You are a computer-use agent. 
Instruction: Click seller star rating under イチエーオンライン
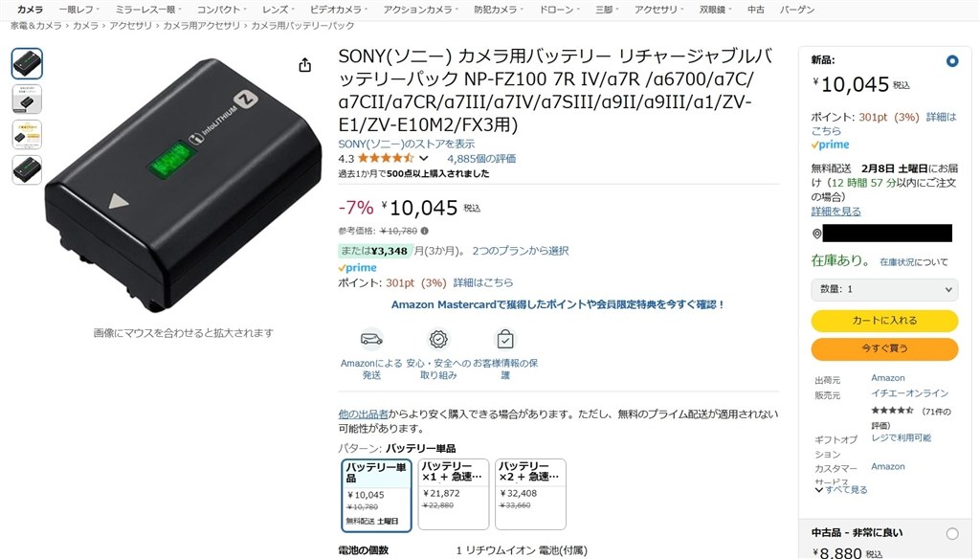coord(893,411)
